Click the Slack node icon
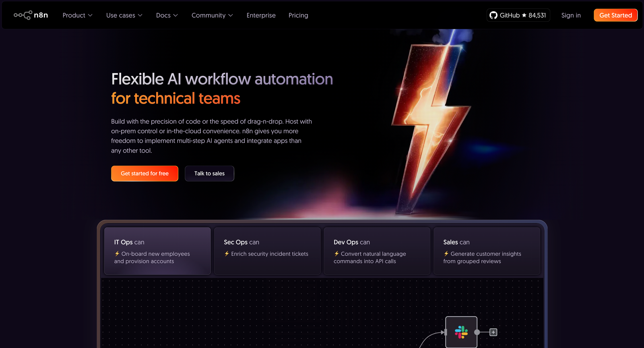 461,332
